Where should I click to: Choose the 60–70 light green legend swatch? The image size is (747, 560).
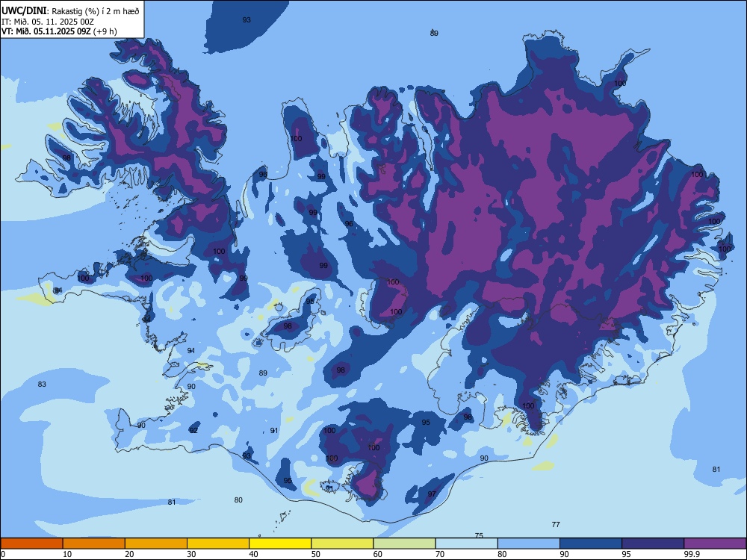coord(404,544)
